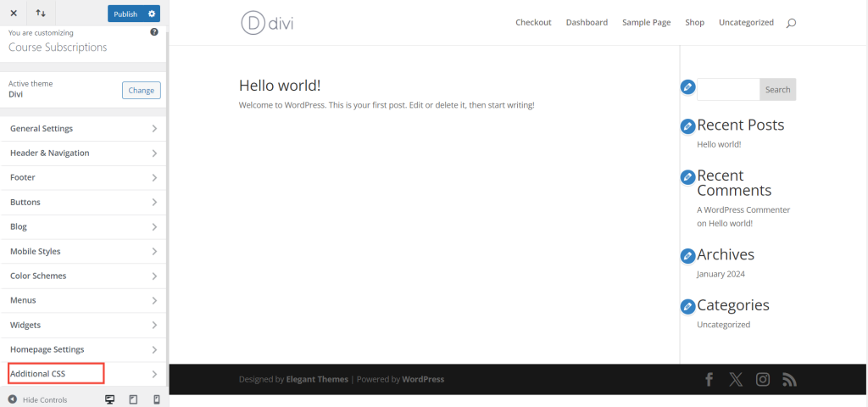Image resolution: width=868 pixels, height=407 pixels.
Task: Click the edit pencil beside Search widget
Action: (687, 87)
